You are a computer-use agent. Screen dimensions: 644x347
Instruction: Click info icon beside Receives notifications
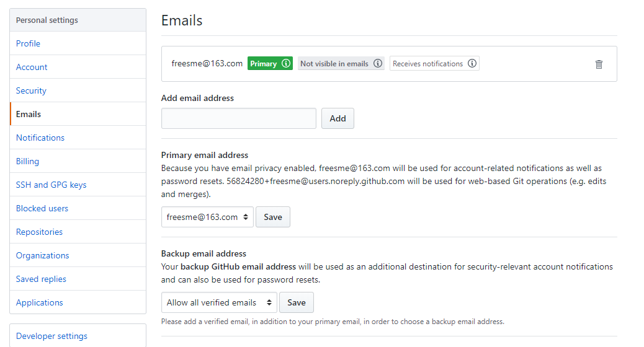click(472, 63)
